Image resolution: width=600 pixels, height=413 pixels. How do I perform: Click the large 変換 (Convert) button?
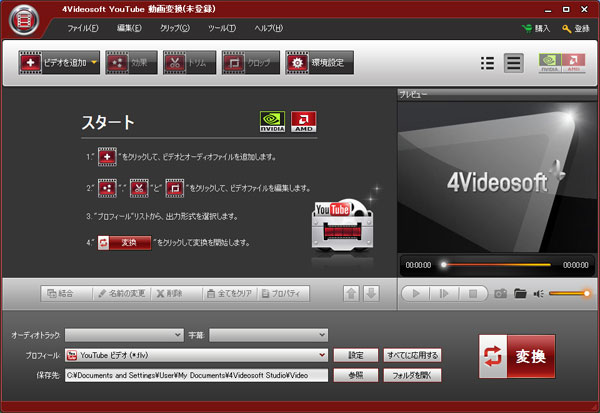click(x=517, y=356)
